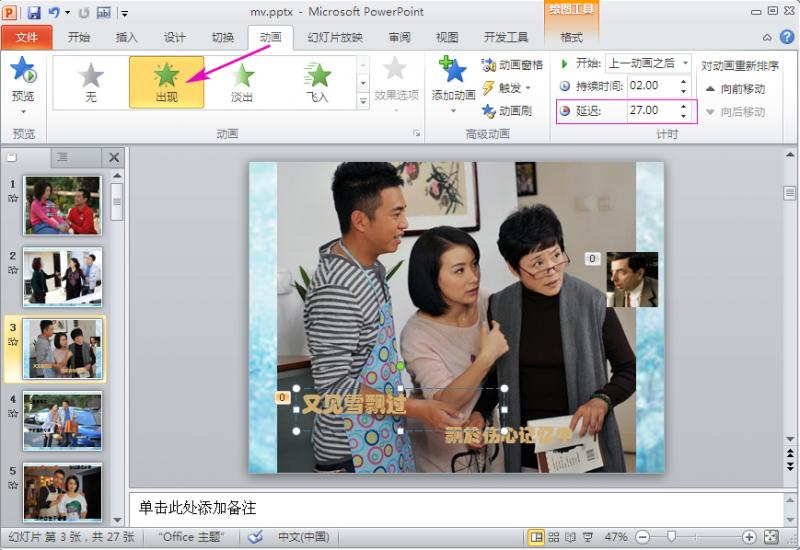Save the presentation with the floppy disk icon
Screen dimensions: 800x550
tap(34, 12)
